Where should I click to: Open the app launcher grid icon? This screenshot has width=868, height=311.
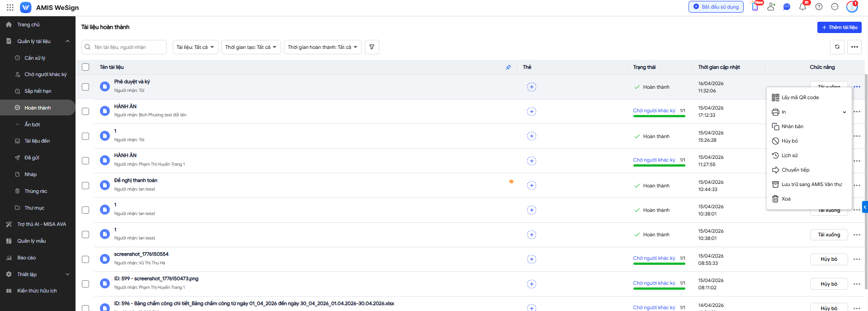point(10,7)
